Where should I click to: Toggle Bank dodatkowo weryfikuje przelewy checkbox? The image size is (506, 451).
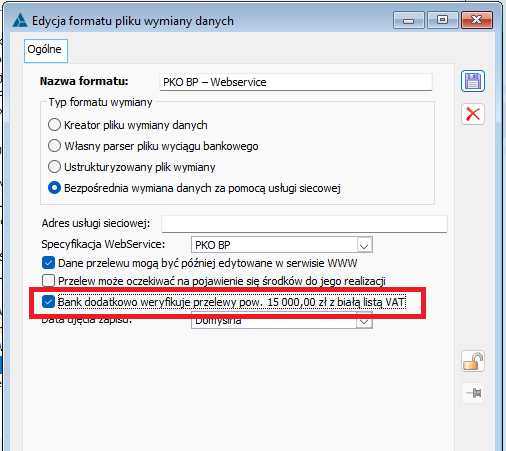click(x=48, y=302)
